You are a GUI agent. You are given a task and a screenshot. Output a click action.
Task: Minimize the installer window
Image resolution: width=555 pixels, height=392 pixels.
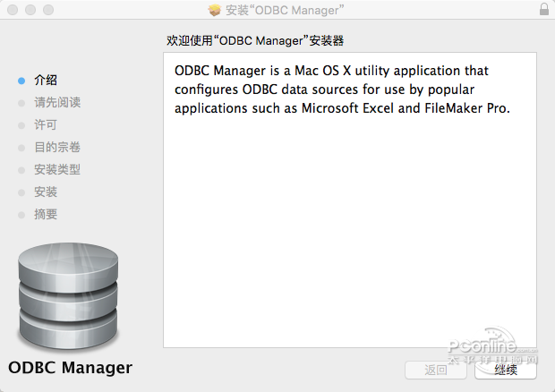coord(29,9)
